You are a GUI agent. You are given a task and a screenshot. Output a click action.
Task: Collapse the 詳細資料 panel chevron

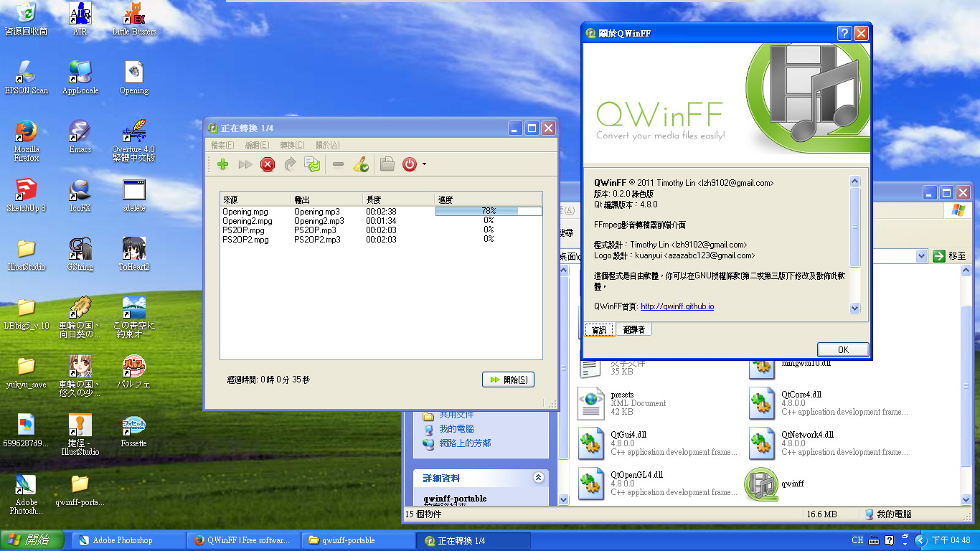click(x=538, y=478)
